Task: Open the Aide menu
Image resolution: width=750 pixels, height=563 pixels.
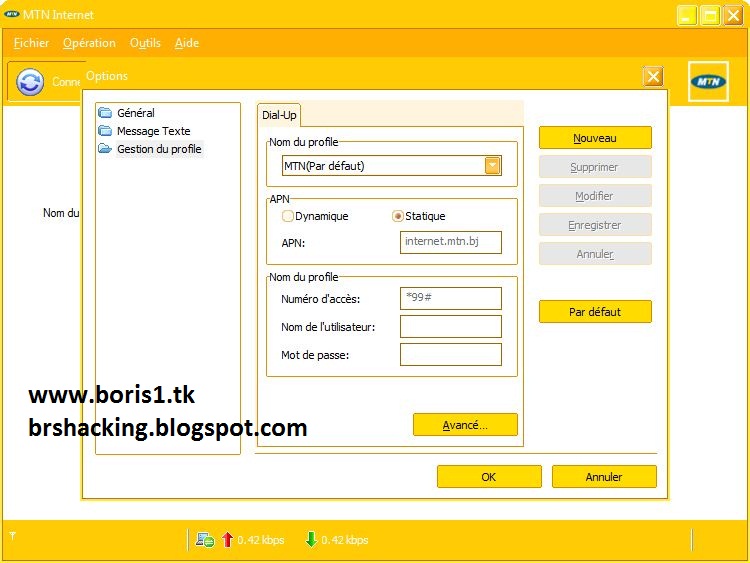Action: click(x=187, y=43)
